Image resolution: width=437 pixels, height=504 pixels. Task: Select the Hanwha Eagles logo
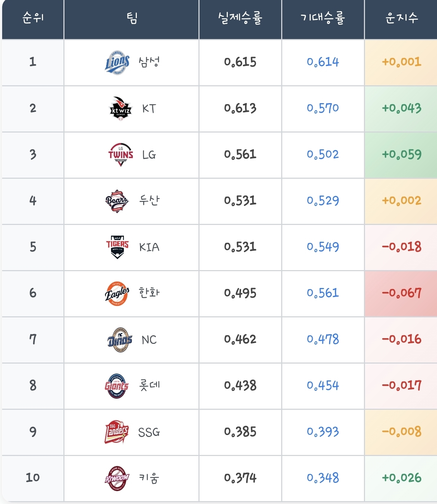pyautogui.click(x=117, y=293)
